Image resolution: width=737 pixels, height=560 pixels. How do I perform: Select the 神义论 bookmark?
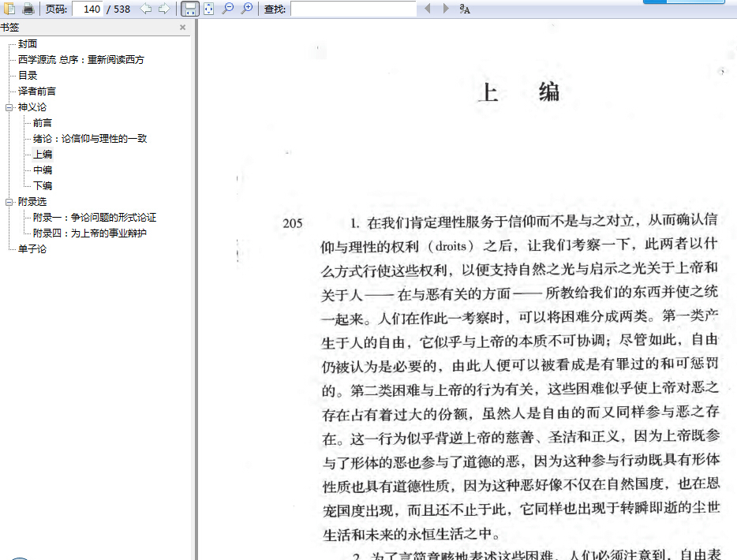32,107
